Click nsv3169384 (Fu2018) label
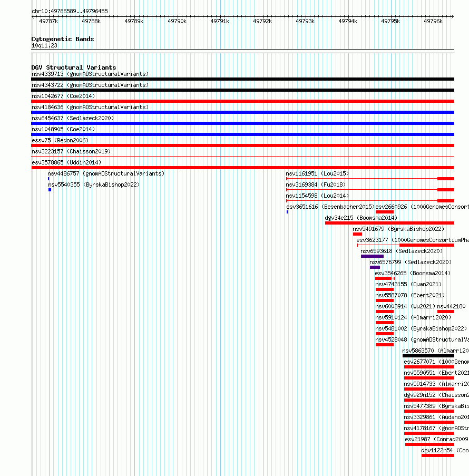Screen dimensions: 469x476 (316, 185)
